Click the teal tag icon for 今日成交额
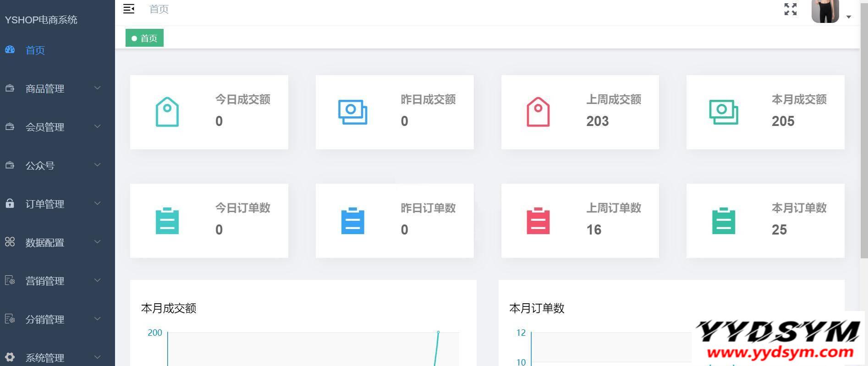868x366 pixels. [167, 112]
